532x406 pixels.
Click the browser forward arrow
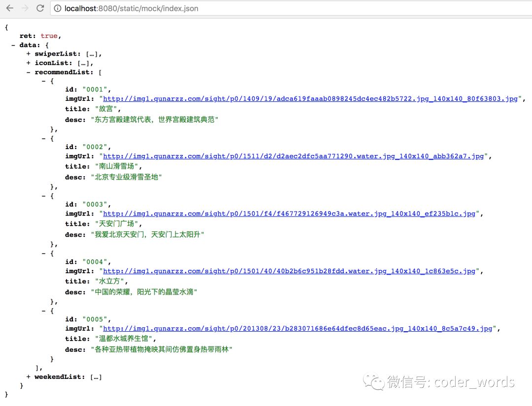click(25, 8)
